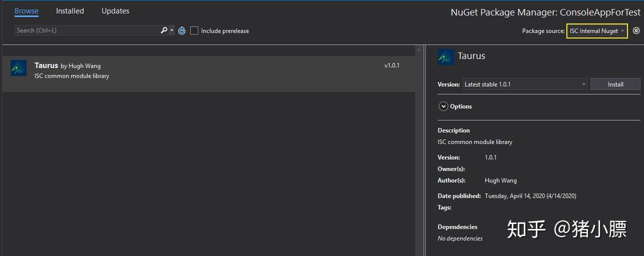
Task: Toggle the Include prerelease checkbox
Action: coord(194,31)
